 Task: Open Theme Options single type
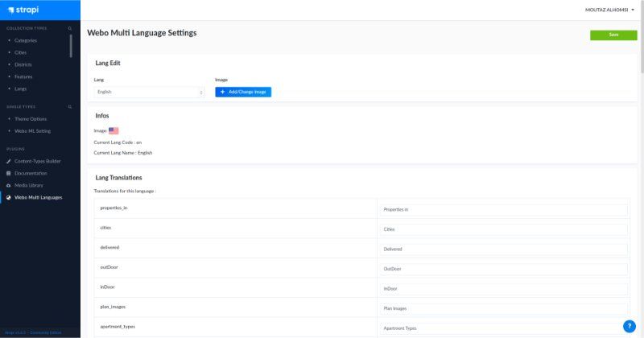click(31, 119)
